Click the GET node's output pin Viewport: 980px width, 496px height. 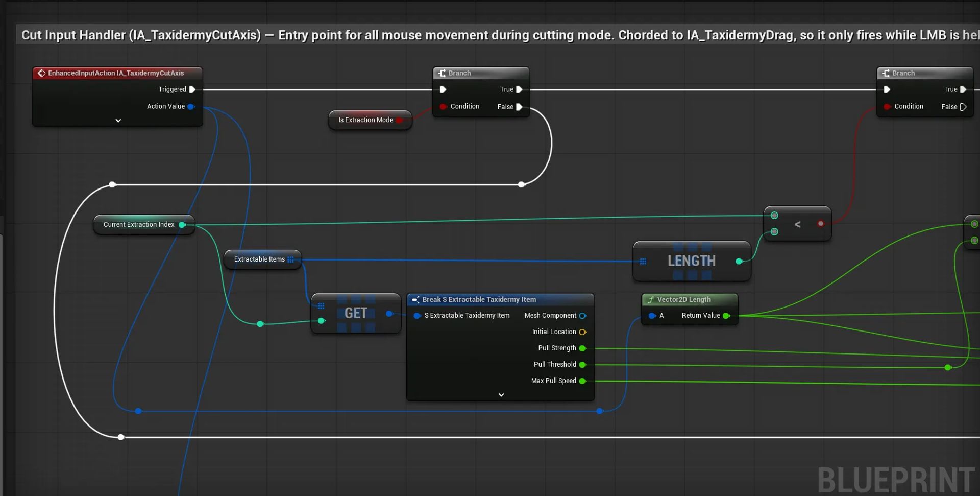tap(389, 314)
